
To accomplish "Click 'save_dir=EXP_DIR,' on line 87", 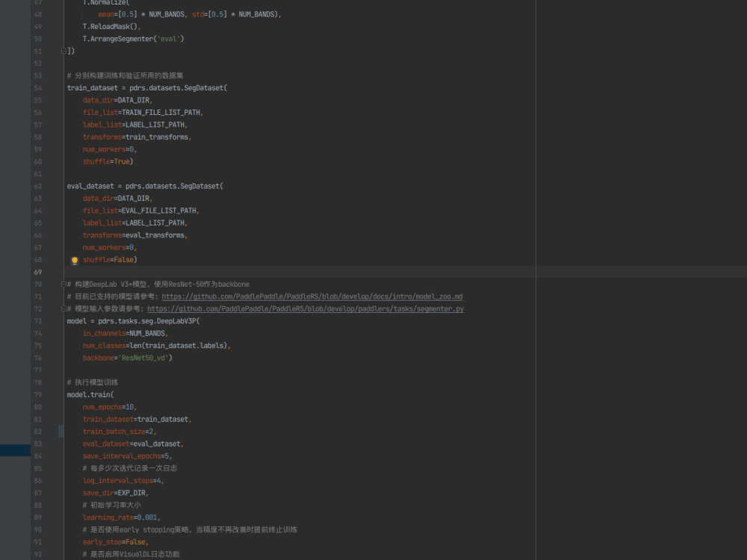I will (116, 493).
